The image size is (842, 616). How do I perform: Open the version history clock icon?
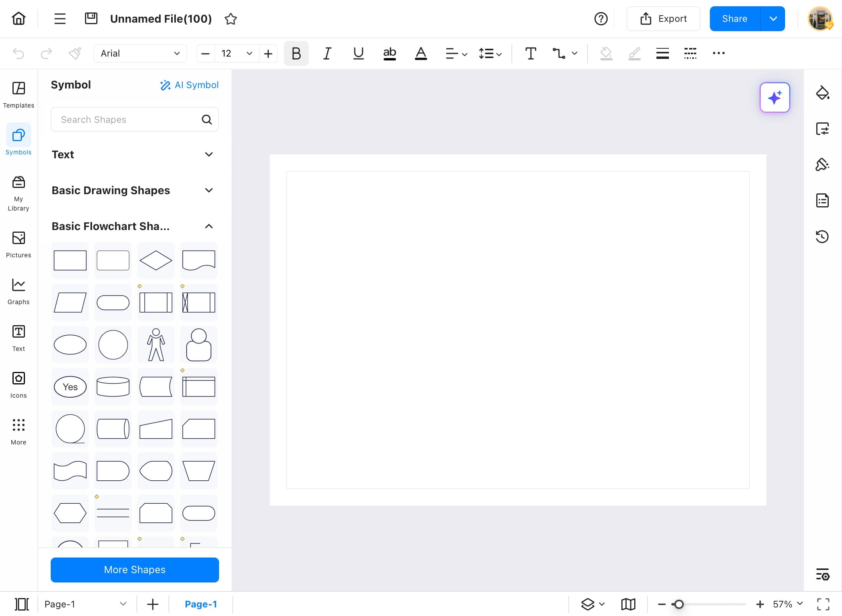tap(822, 237)
